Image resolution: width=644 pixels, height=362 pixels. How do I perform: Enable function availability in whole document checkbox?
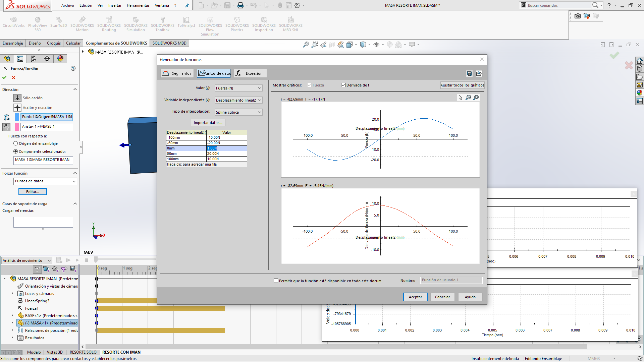[x=276, y=281]
